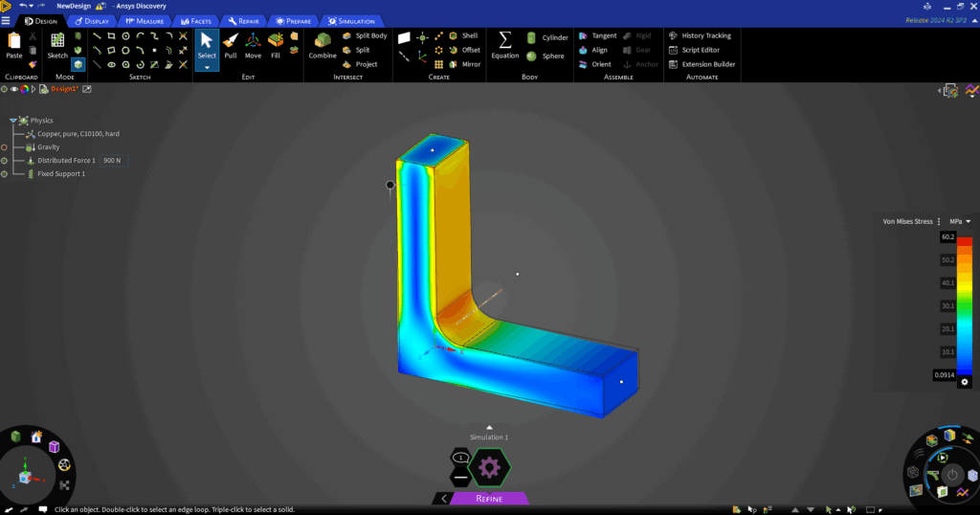Switch to the Measure tab

click(145, 21)
